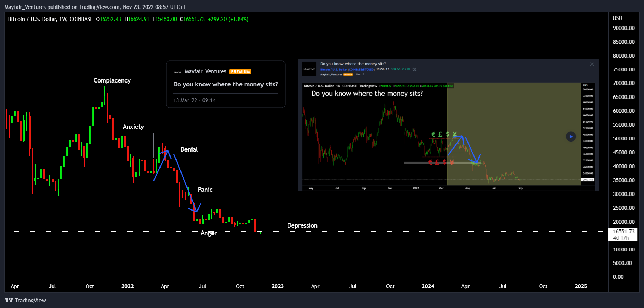
Task: Open callout title 'Do you know where the money sits?'
Action: click(x=226, y=84)
